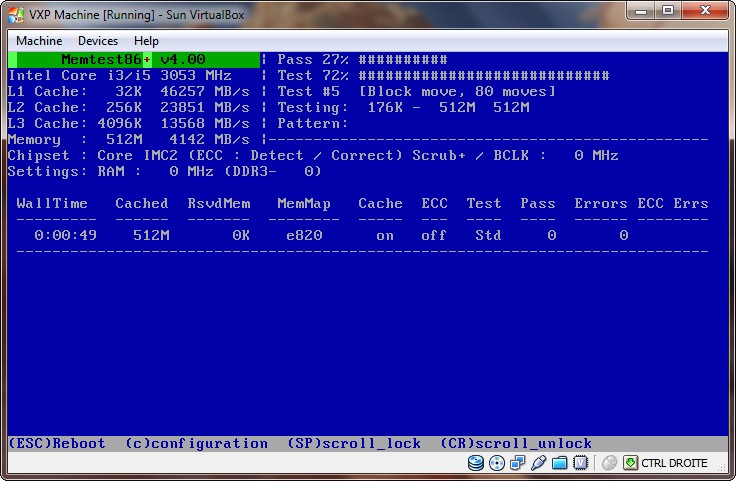
Task: Click the CTRL DROITE host key label
Action: (674, 463)
